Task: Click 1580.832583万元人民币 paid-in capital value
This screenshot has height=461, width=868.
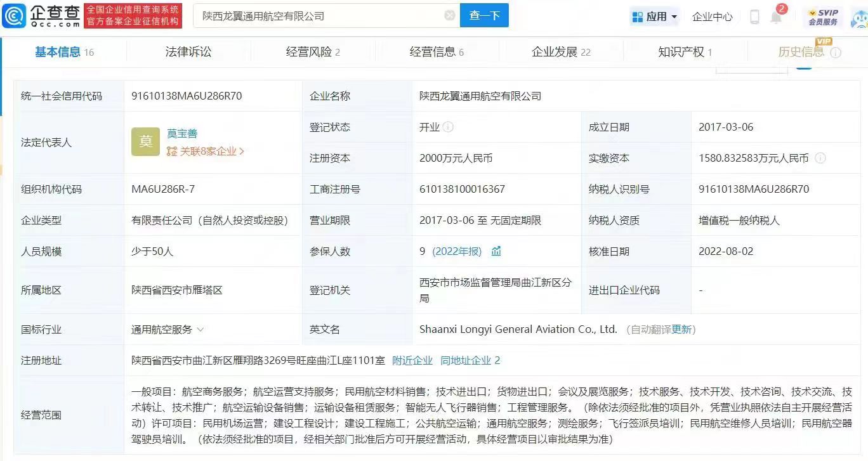Action: [754, 158]
